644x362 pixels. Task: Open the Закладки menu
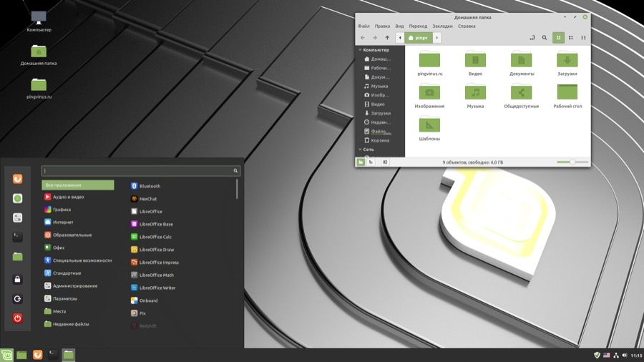coord(442,26)
